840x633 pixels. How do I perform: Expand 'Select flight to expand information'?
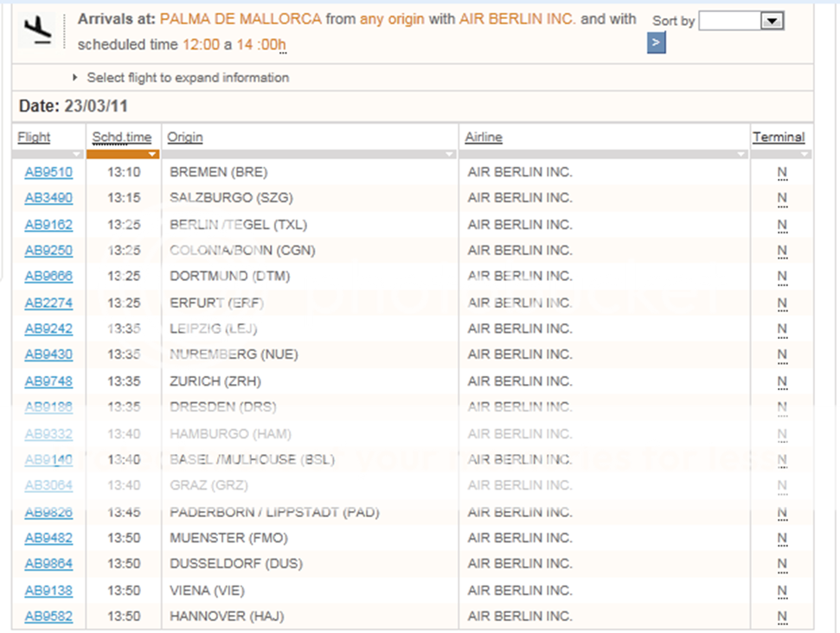coord(188,78)
